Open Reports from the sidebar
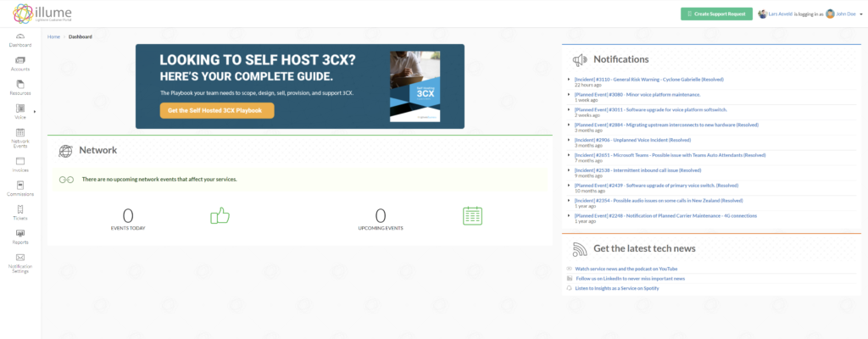This screenshot has width=868, height=339. click(x=20, y=236)
